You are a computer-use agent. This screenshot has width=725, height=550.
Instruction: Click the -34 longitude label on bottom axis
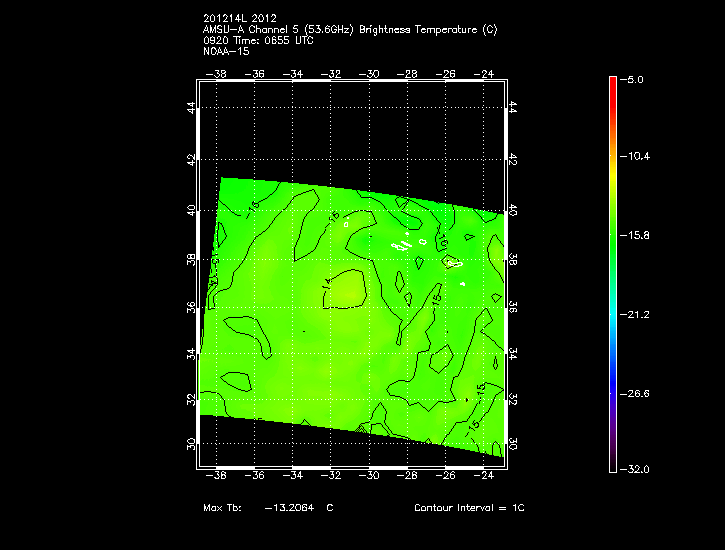coord(294,476)
